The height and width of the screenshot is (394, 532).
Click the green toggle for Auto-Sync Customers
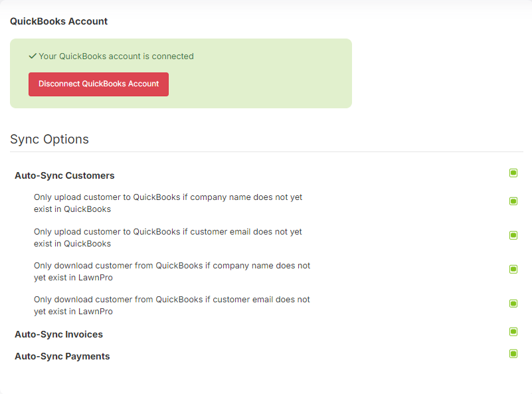click(x=513, y=173)
